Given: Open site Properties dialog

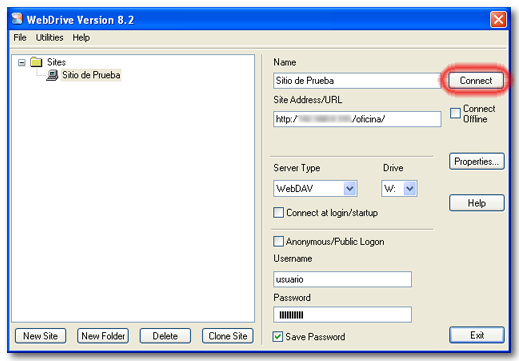Looking at the screenshot, I should [476, 162].
